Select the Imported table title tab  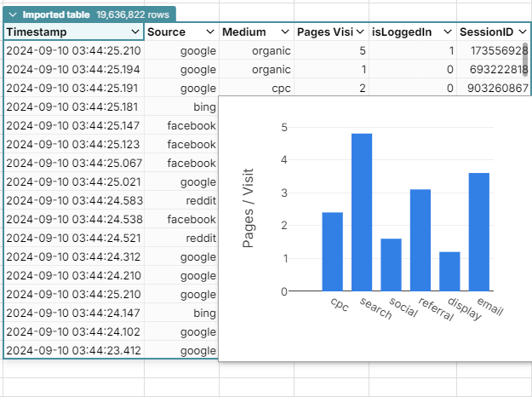[56, 15]
